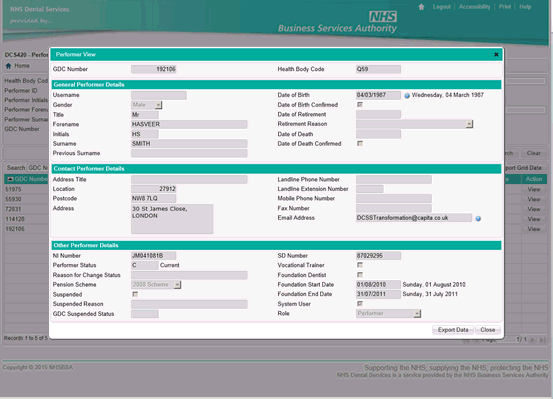Viewport: 553px width, 399px height.
Task: Click the Reason for Change Status field
Action: pos(189,275)
